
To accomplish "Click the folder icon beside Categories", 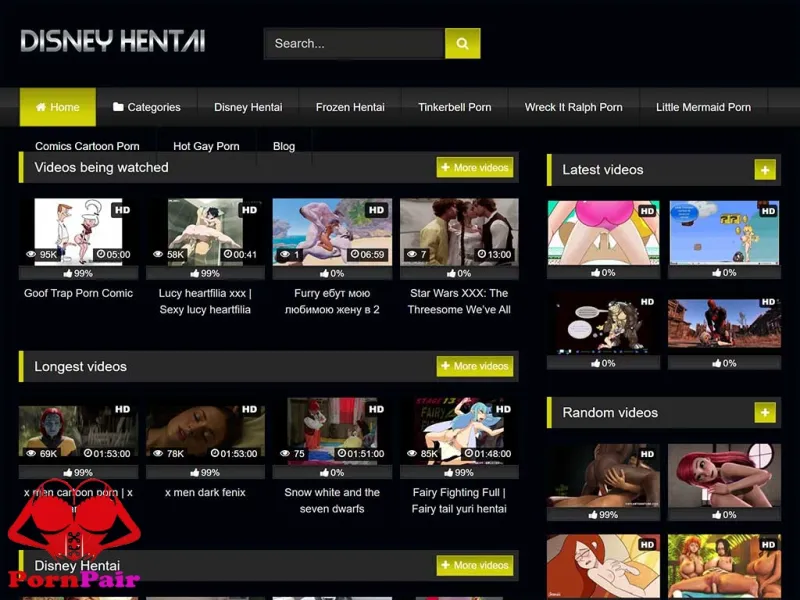I will click(118, 107).
